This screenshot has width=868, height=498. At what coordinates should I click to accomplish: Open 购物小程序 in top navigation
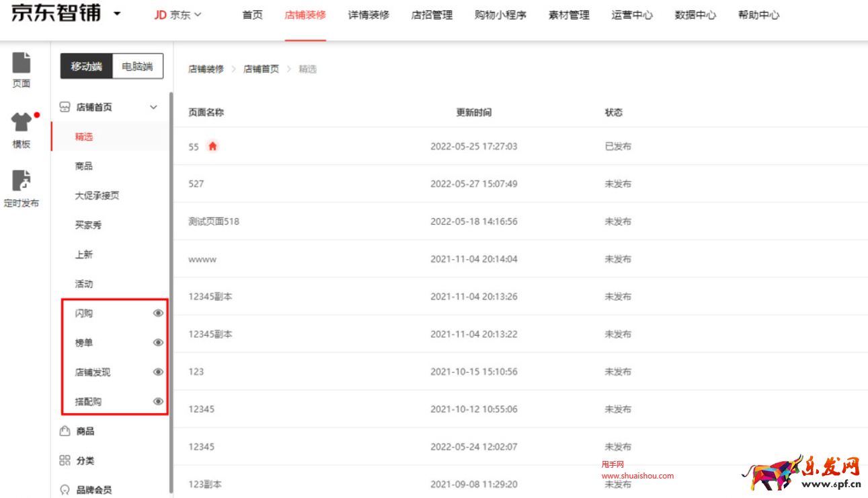[500, 15]
